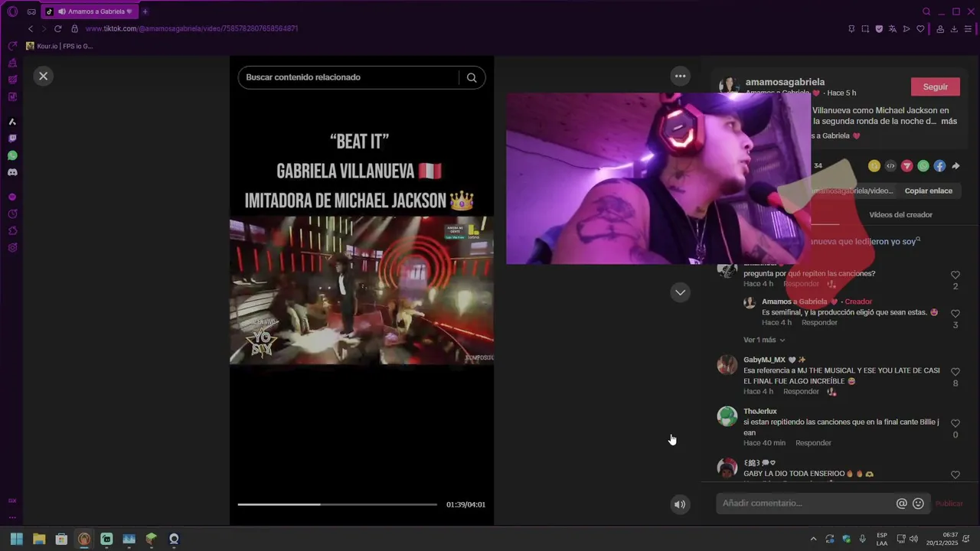Open Twitch in Opera sidebar
The width and height of the screenshot is (980, 551).
pos(12,139)
